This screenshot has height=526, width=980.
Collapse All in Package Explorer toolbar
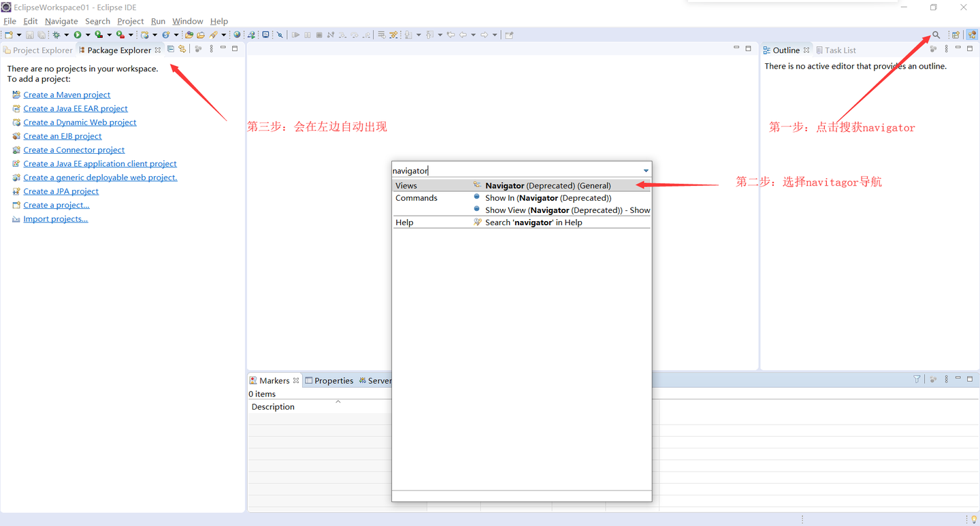[171, 49]
